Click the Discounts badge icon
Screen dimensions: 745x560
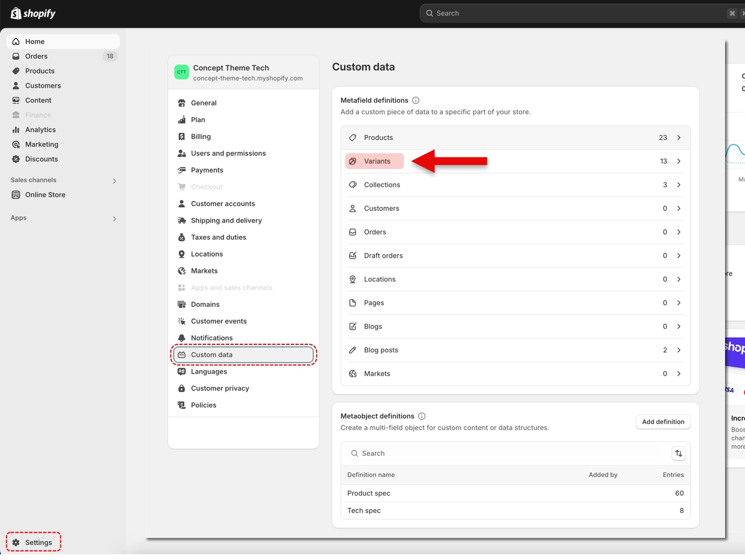tap(16, 159)
